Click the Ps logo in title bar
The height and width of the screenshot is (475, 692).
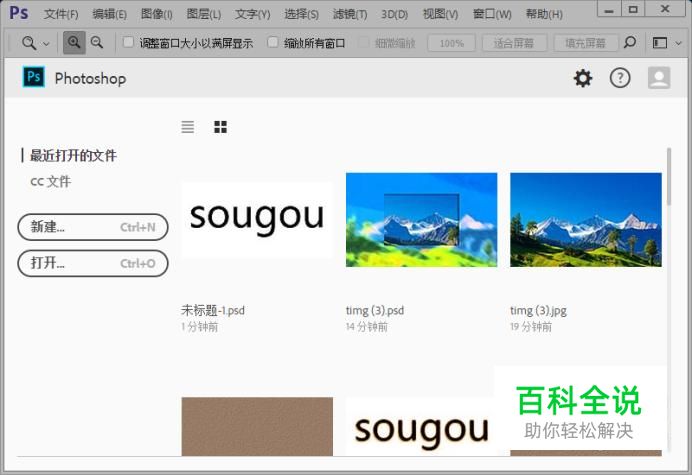click(19, 13)
